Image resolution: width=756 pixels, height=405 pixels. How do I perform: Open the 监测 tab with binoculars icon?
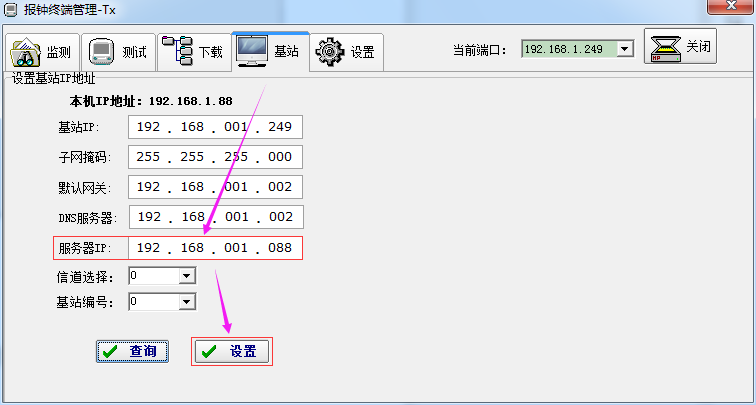pyautogui.click(x=42, y=52)
